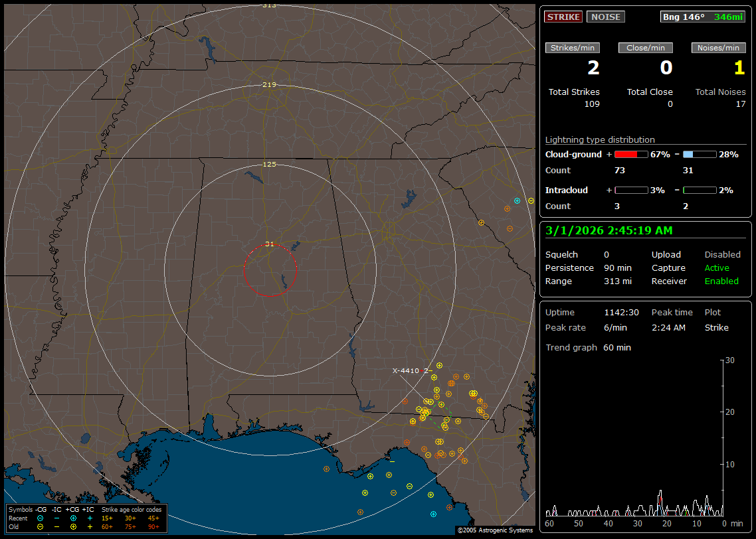Click the Receiver Enabled status
Image resolution: width=756 pixels, height=539 pixels.
tap(721, 281)
